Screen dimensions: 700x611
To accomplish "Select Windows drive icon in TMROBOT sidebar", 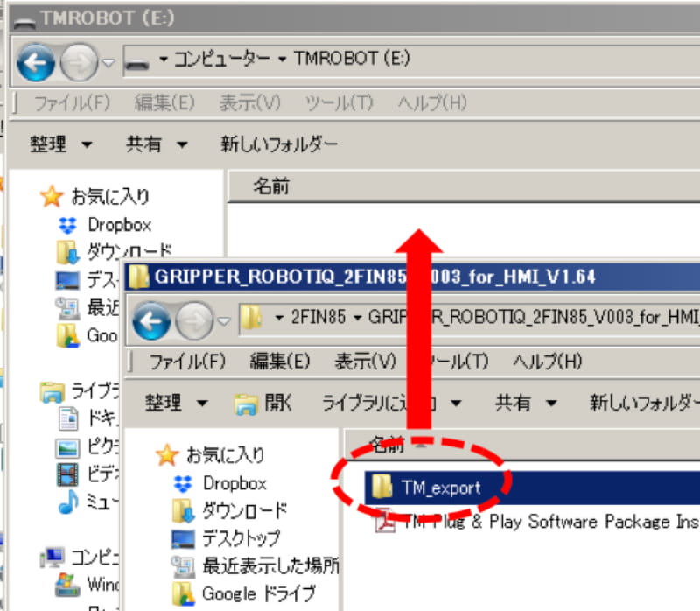I will coord(67,585).
